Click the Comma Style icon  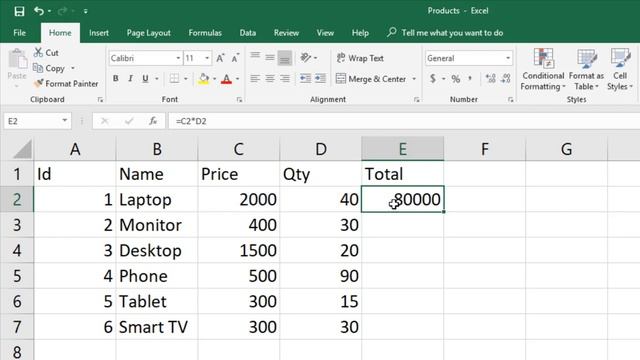coord(470,78)
